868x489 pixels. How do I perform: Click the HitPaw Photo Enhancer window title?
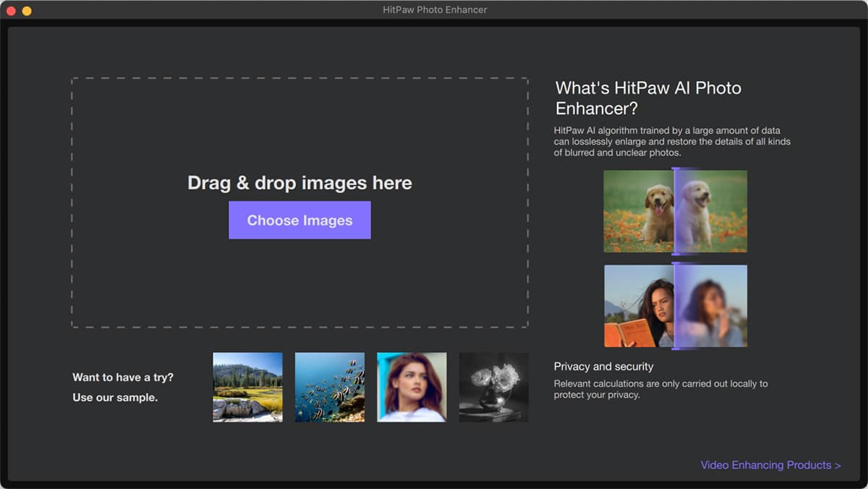click(x=435, y=10)
